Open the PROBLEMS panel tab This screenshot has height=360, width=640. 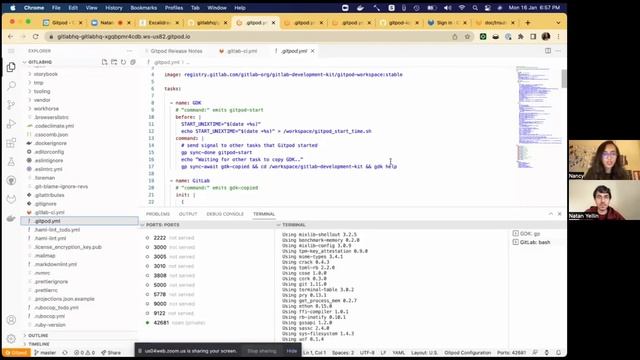(x=158, y=214)
